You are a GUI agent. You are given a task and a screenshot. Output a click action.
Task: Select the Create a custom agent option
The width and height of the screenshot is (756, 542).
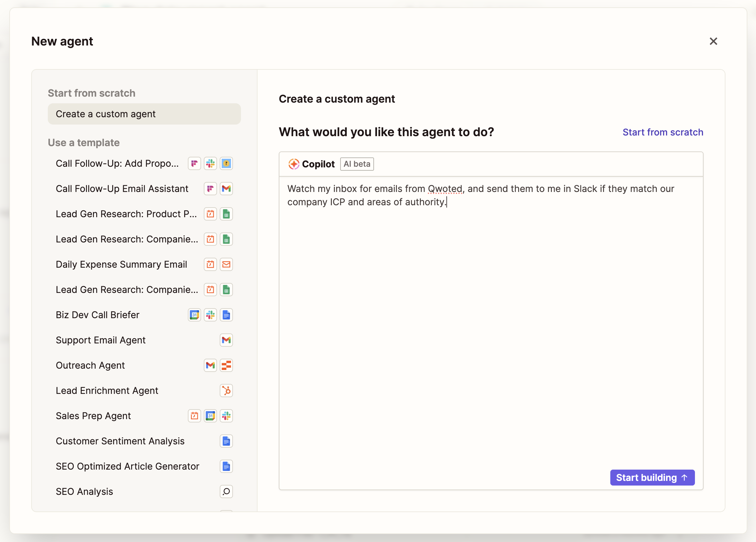106,114
